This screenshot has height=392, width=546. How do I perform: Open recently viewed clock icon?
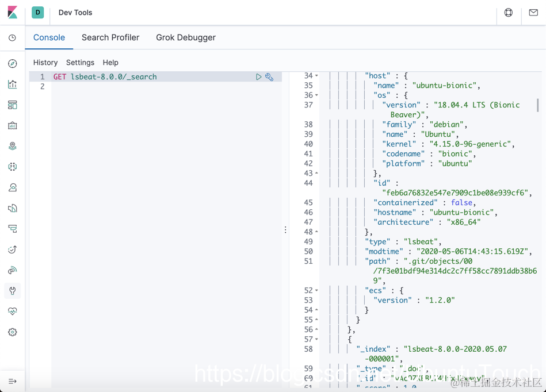pos(12,37)
